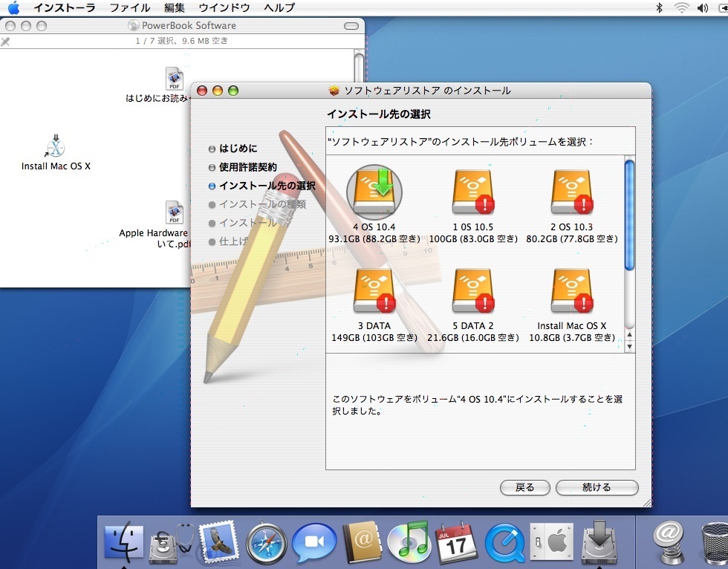Click the 80.2GB (77.8GB 空き) capacity text
The height and width of the screenshot is (569, 728).
572,238
